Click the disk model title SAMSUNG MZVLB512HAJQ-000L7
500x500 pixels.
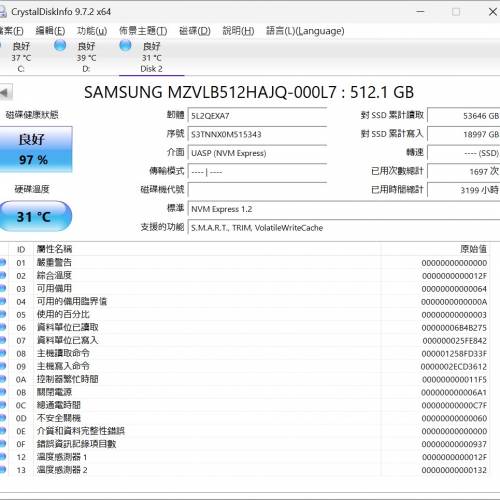pyautogui.click(x=210, y=92)
